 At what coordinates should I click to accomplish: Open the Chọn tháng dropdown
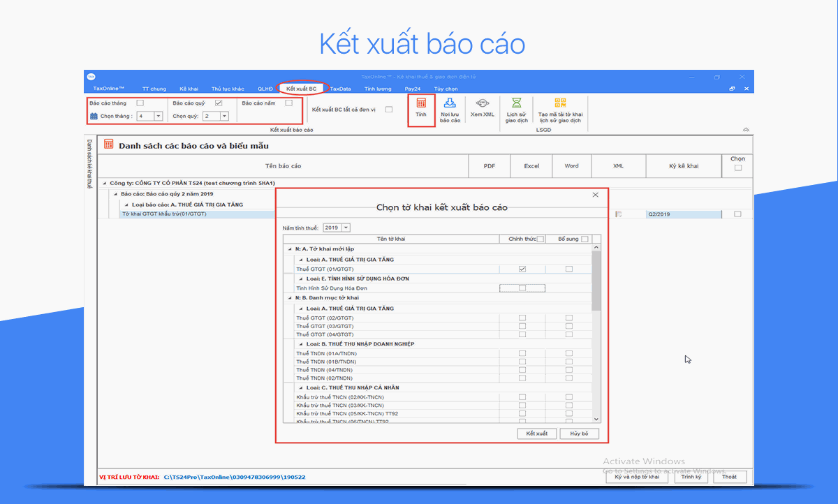159,116
